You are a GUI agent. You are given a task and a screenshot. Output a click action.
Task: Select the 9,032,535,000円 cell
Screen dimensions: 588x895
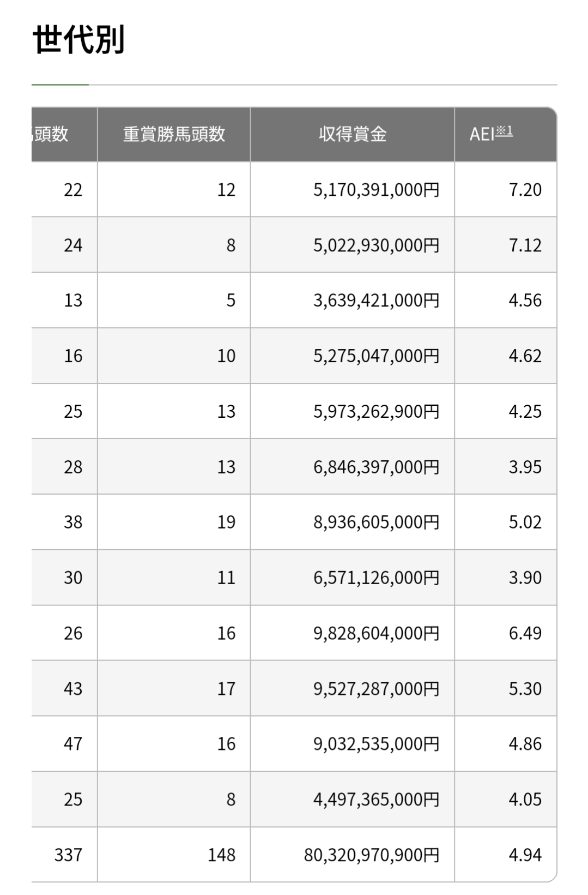tap(352, 744)
